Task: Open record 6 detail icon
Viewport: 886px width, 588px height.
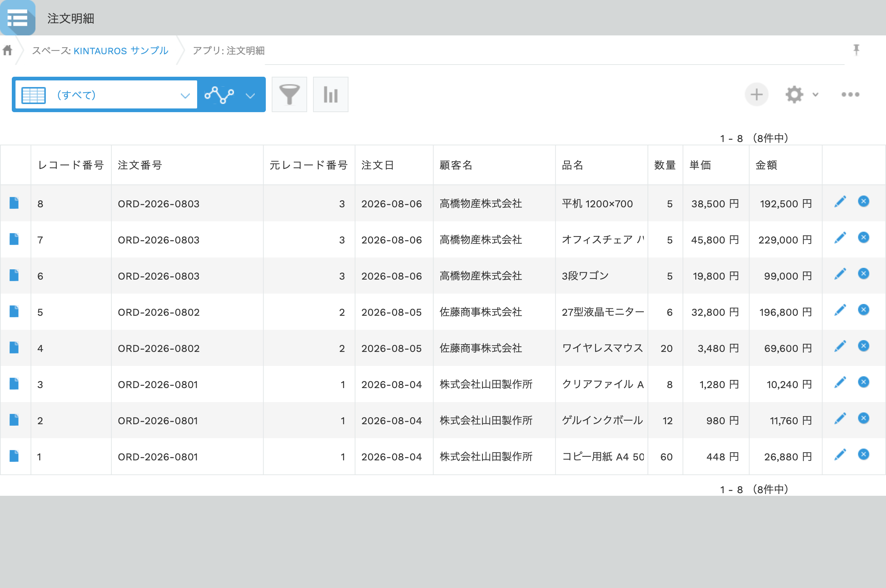Action: click(x=14, y=275)
